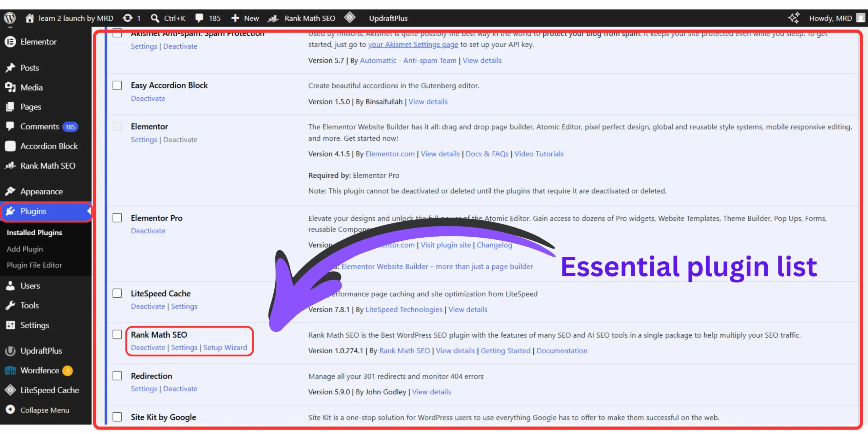Click the Users sidebar icon

[10, 286]
